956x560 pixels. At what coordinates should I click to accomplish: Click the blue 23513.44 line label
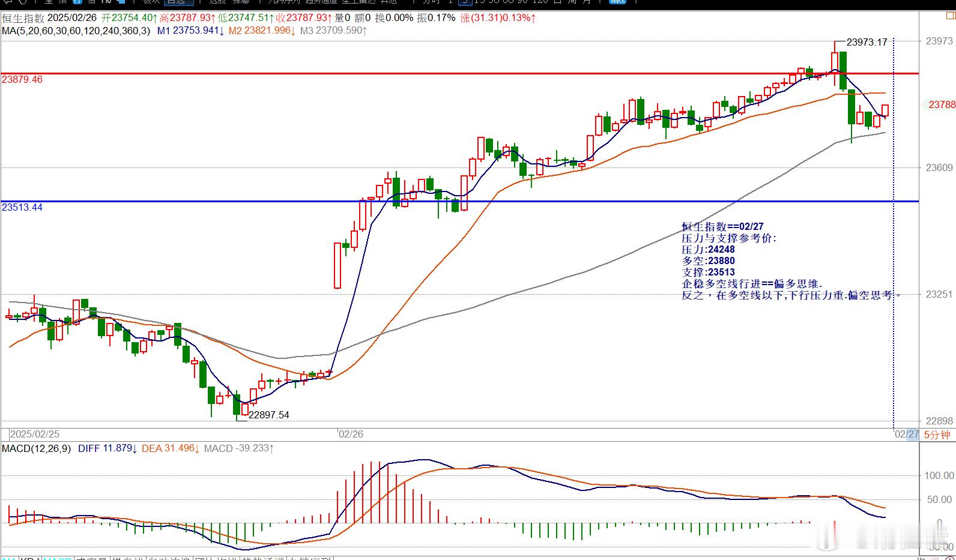tap(22, 207)
